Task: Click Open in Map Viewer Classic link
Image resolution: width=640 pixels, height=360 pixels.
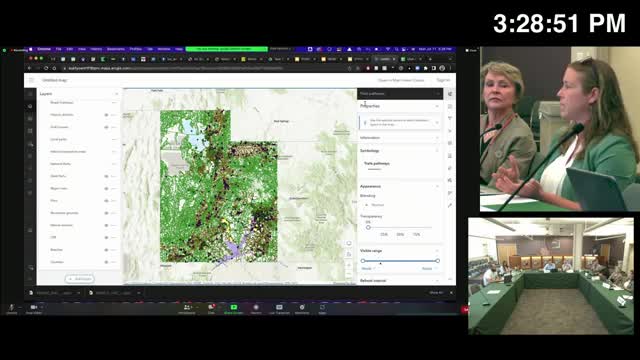Action: [401, 80]
